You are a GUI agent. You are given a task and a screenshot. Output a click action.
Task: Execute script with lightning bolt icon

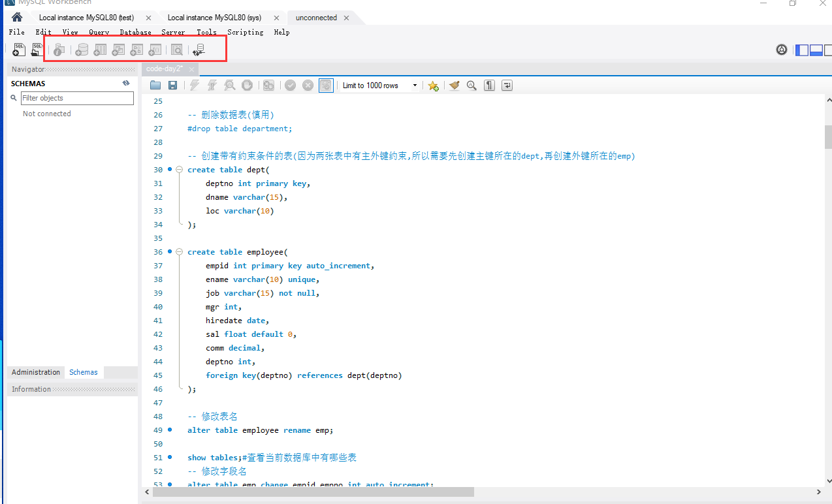point(195,86)
